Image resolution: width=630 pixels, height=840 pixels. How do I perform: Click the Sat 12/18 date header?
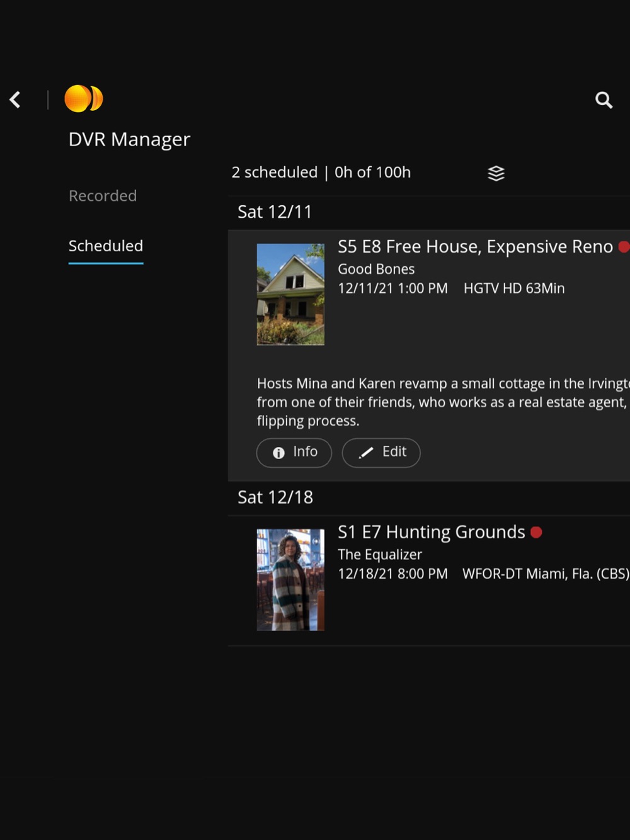[275, 497]
